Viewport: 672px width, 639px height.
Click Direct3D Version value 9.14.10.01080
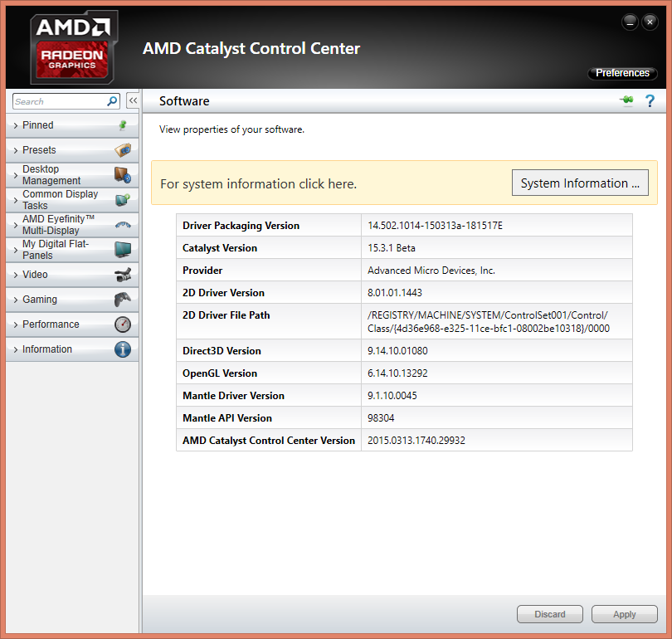pos(397,350)
